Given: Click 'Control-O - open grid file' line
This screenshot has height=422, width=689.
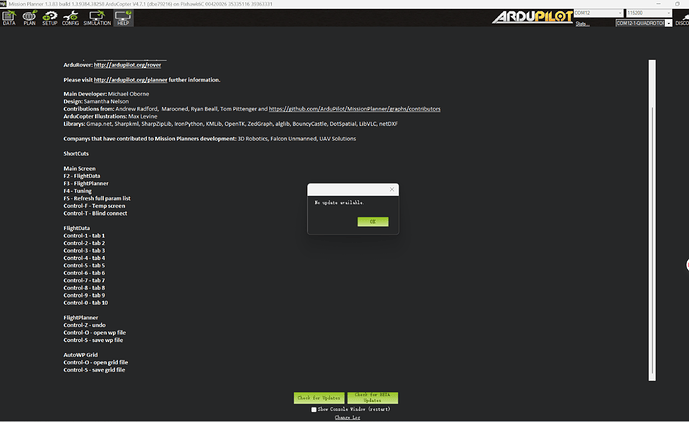Looking at the screenshot, I should click(x=96, y=363).
